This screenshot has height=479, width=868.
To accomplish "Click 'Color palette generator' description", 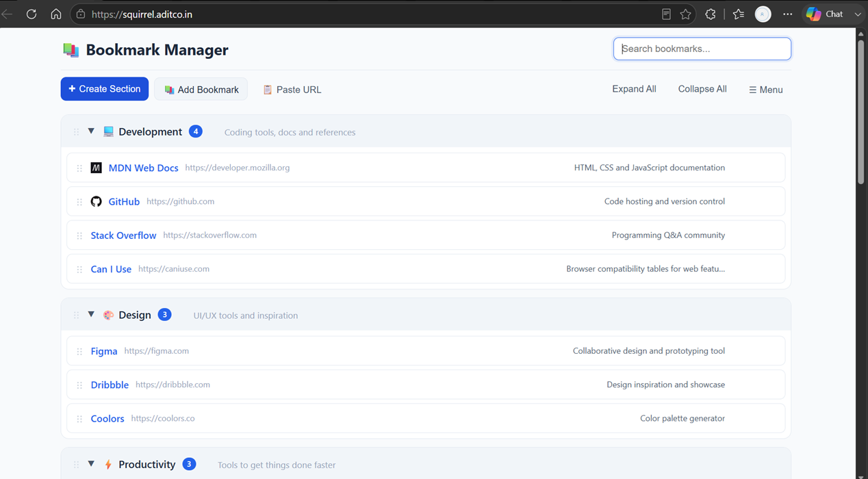I will (682, 418).
